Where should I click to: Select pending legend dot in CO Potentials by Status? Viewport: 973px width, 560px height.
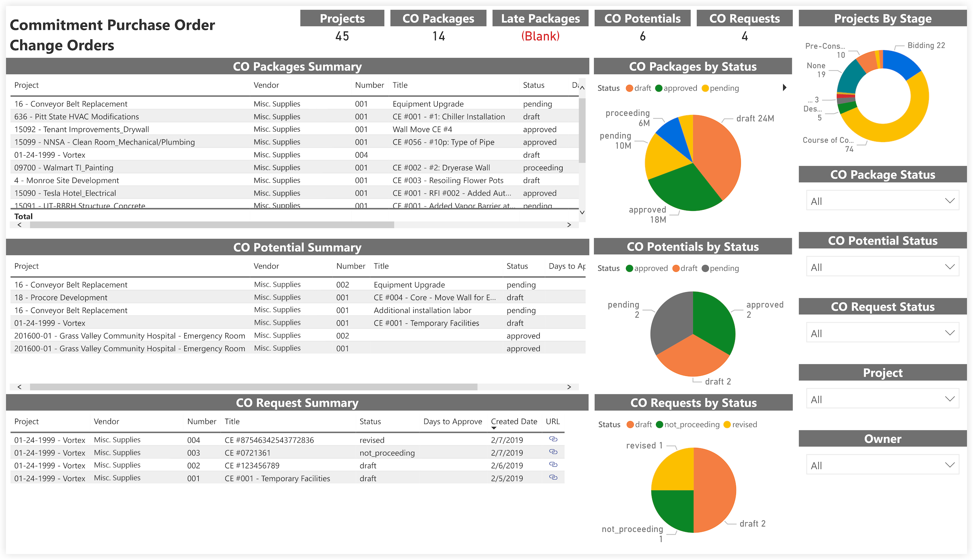[705, 268]
